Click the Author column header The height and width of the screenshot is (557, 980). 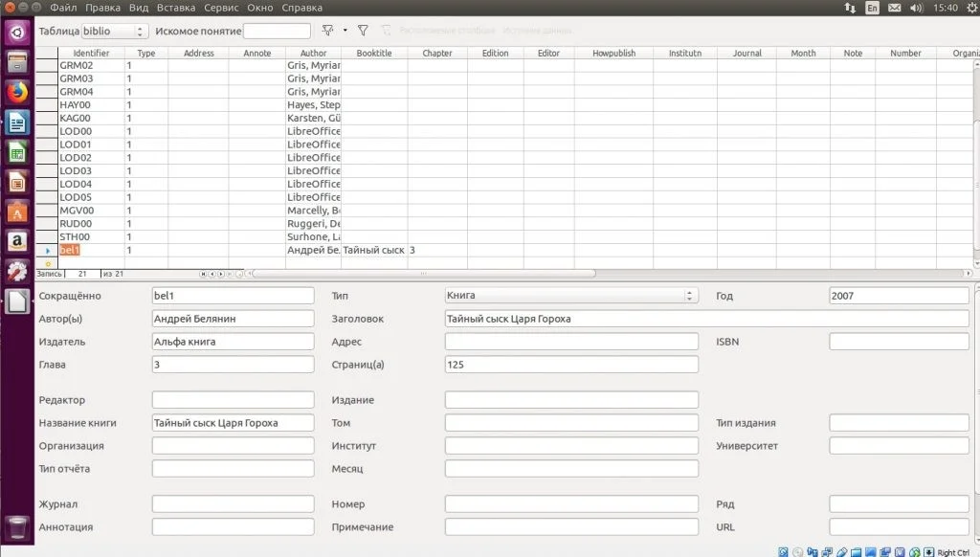tap(313, 54)
